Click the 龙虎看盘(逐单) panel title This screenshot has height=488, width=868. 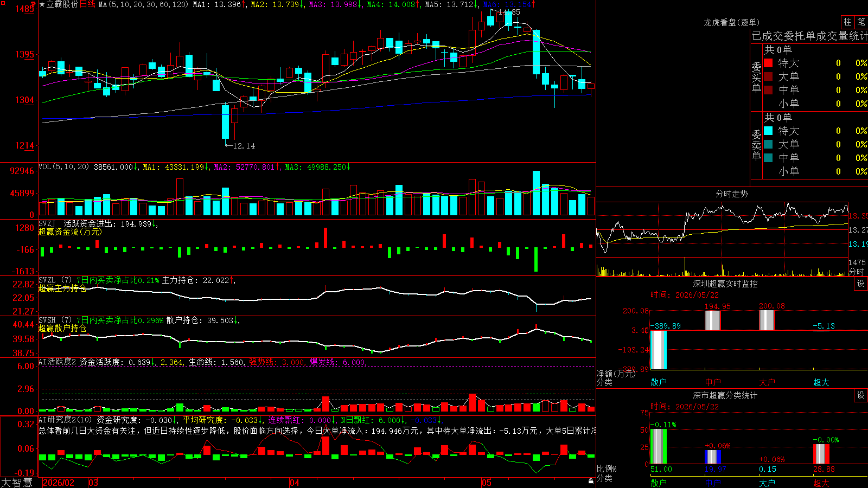tap(731, 22)
